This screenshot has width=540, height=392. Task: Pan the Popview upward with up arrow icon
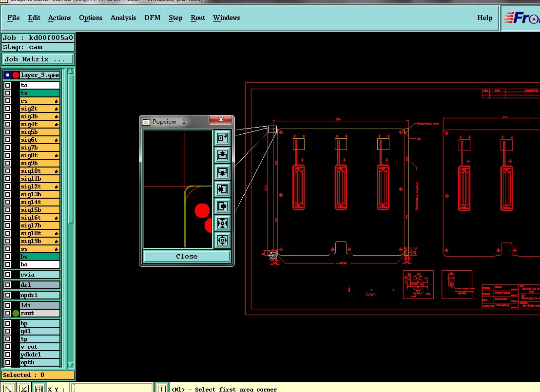[222, 155]
